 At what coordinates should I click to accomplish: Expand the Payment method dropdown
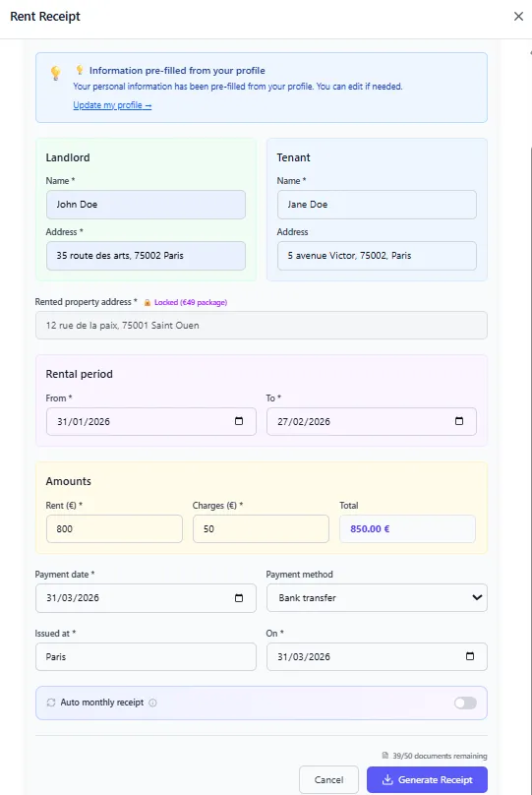tap(377, 598)
